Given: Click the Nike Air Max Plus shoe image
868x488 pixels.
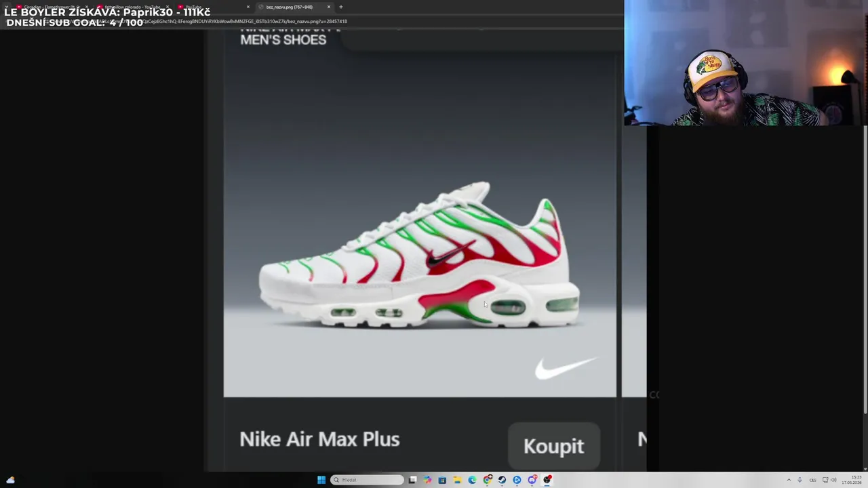Looking at the screenshot, I should (x=420, y=256).
